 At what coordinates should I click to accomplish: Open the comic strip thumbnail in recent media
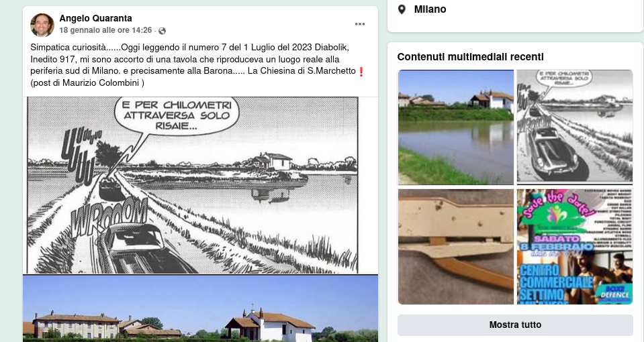575,126
